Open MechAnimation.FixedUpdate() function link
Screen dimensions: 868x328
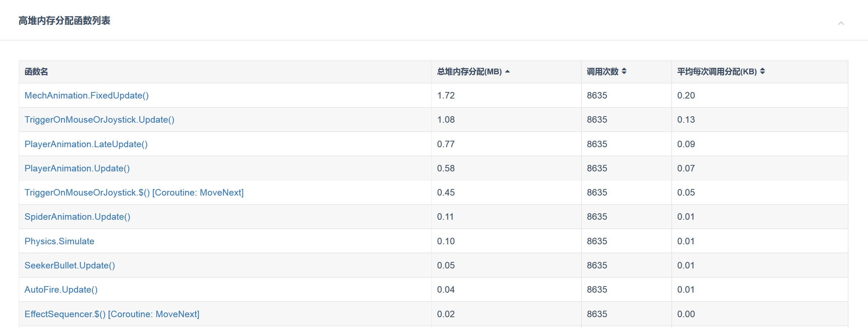pyautogui.click(x=86, y=96)
